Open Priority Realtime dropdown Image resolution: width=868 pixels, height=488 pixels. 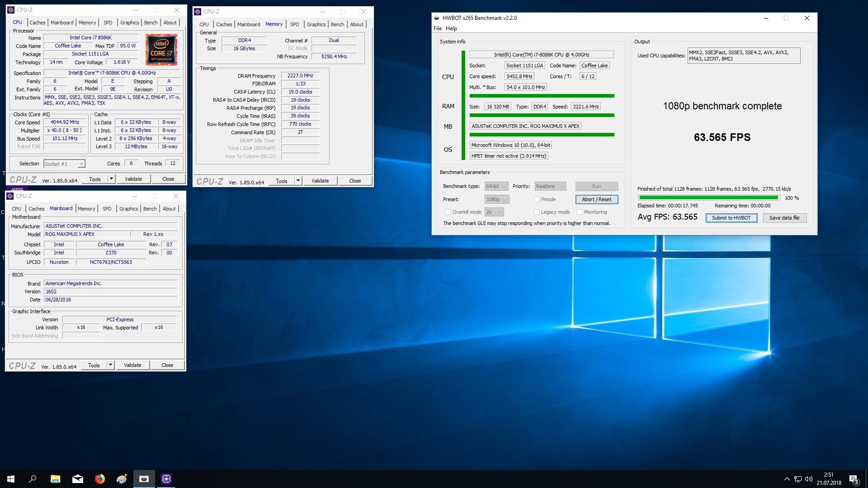point(550,186)
